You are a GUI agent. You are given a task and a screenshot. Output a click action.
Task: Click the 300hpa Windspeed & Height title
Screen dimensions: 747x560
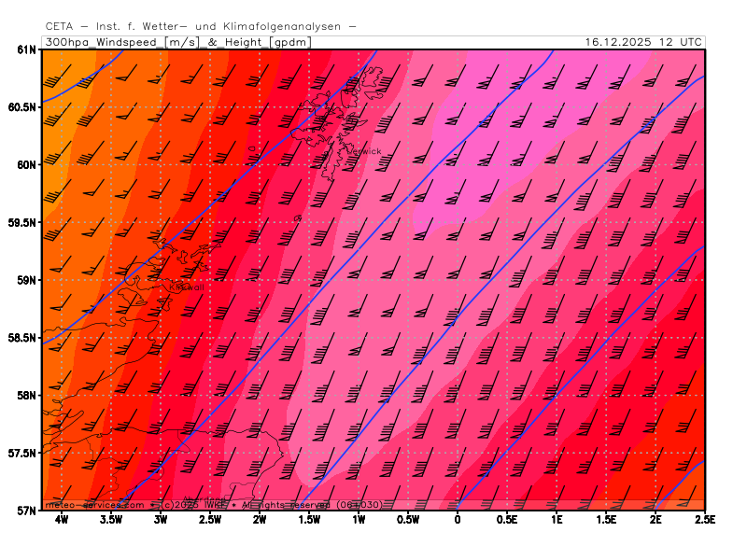coord(177,42)
